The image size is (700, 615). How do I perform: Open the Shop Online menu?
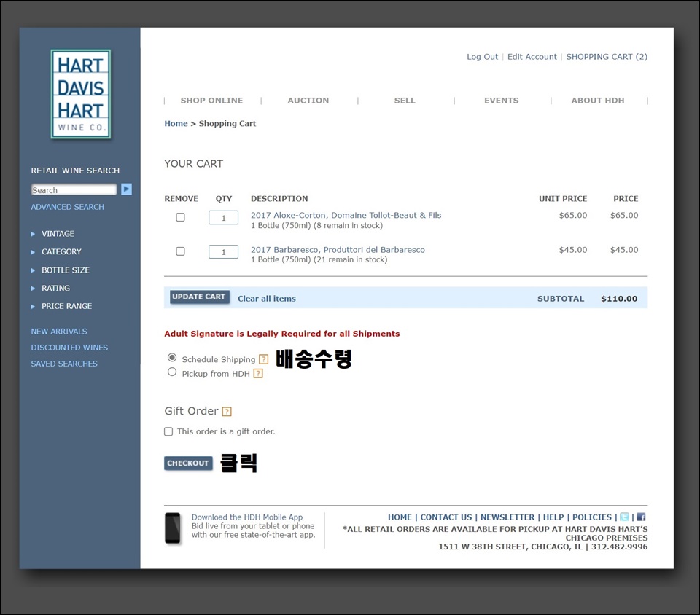211,101
